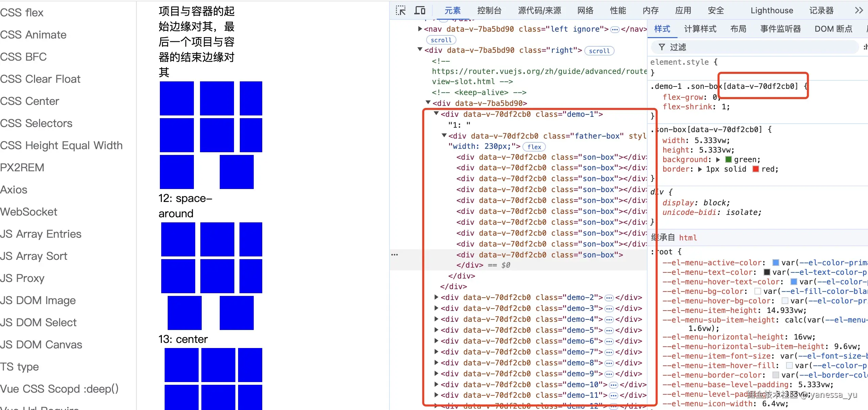868x410 pixels.
Task: Expand the background green property triangle
Action: click(718, 160)
